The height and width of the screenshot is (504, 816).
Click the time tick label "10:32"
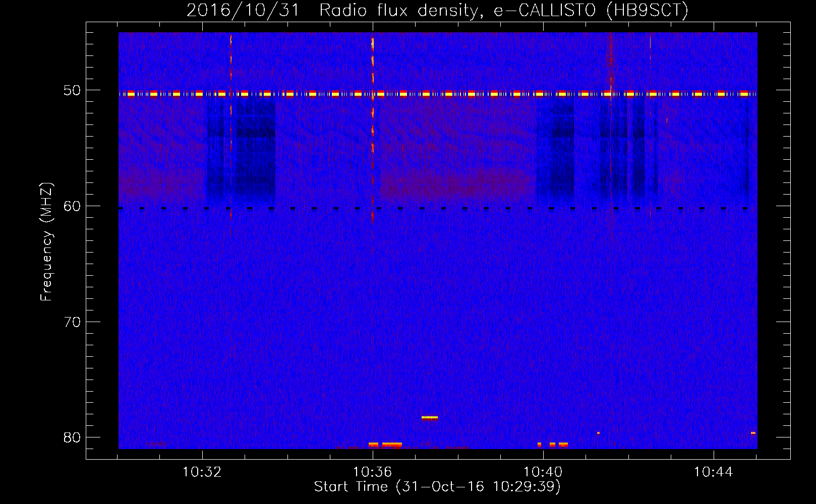pos(202,472)
